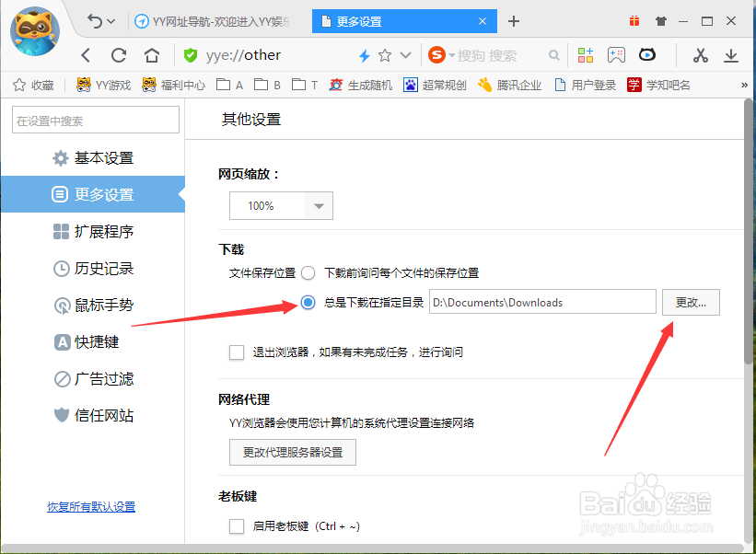Screen dimensions: 756x554
Task: Select 总是下载在指定目录 radio option
Action: pos(308,302)
